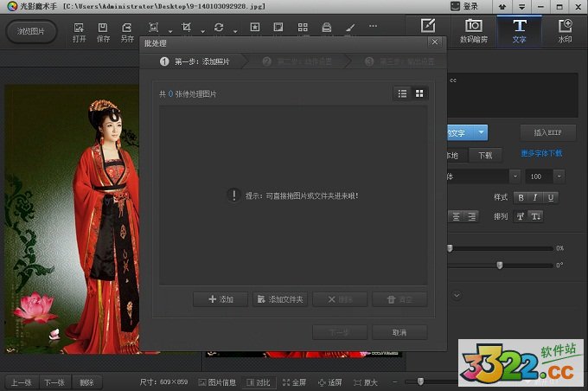Expand the collapsed section chevron below sliders
Image resolution: width=588 pixels, height=391 pixels.
pos(457,295)
